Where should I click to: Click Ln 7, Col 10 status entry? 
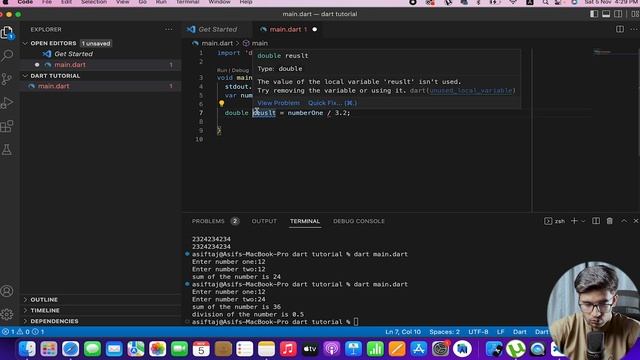tap(403, 332)
